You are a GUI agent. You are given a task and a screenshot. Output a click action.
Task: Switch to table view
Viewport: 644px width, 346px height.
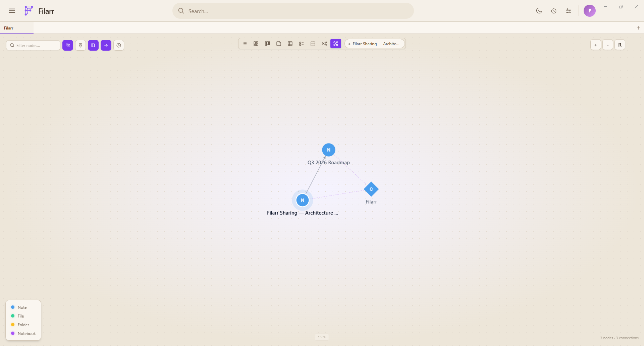point(290,44)
